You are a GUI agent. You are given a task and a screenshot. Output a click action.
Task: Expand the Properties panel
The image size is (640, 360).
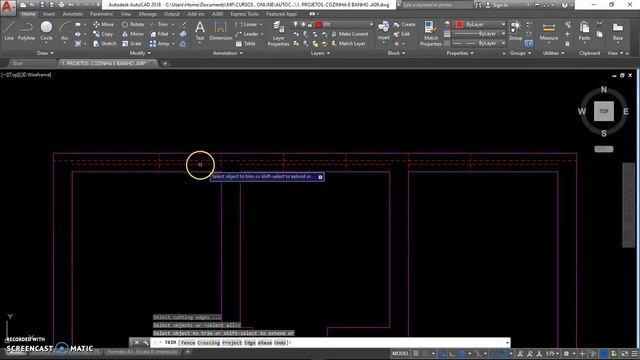(x=460, y=53)
